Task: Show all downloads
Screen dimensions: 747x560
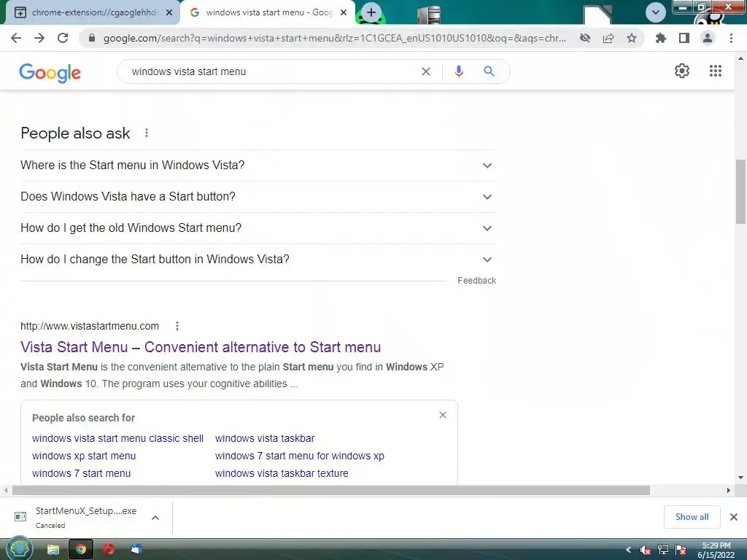Action: (x=692, y=517)
